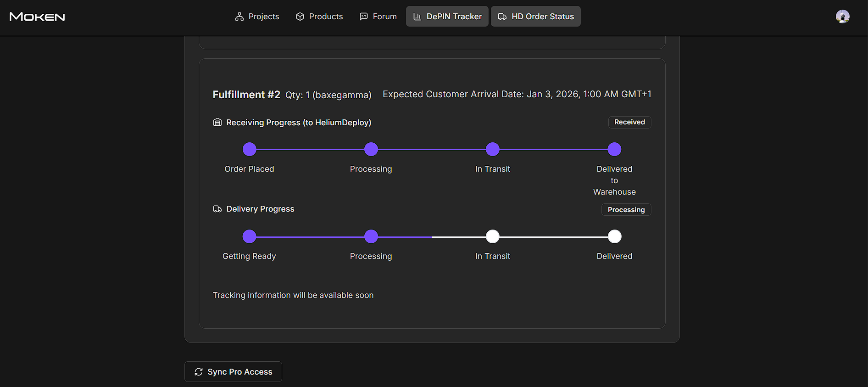This screenshot has width=868, height=387.
Task: Click the Moken logo
Action: [37, 17]
